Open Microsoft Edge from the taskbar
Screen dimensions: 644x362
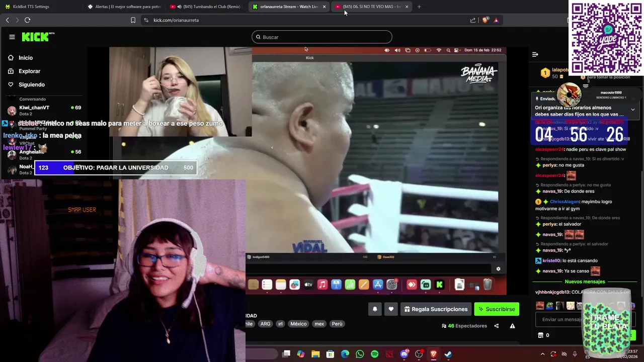[345, 354]
